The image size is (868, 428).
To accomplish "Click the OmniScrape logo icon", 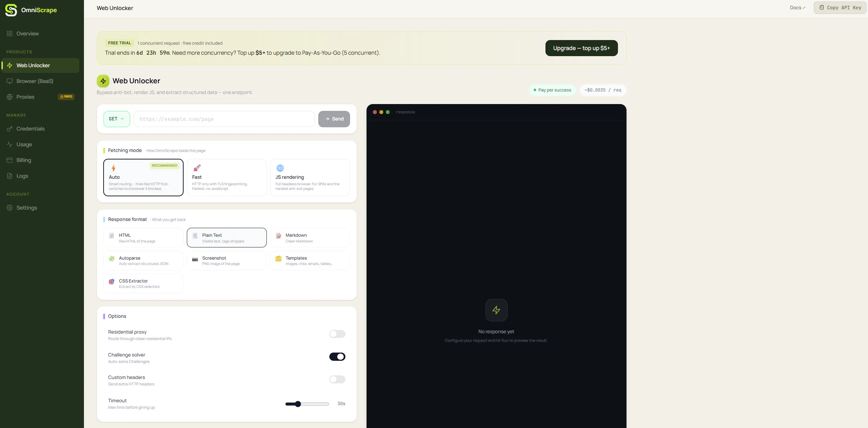I will [x=11, y=10].
